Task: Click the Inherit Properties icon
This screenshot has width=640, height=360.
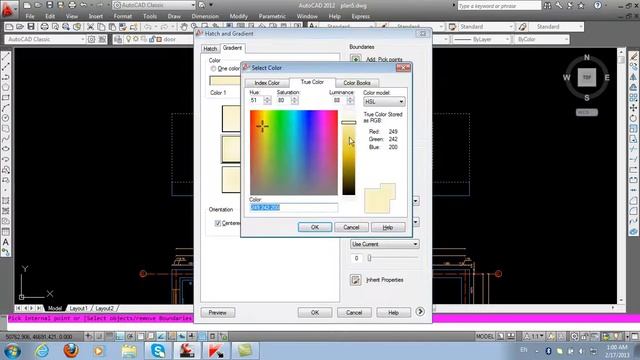Action: (356, 280)
